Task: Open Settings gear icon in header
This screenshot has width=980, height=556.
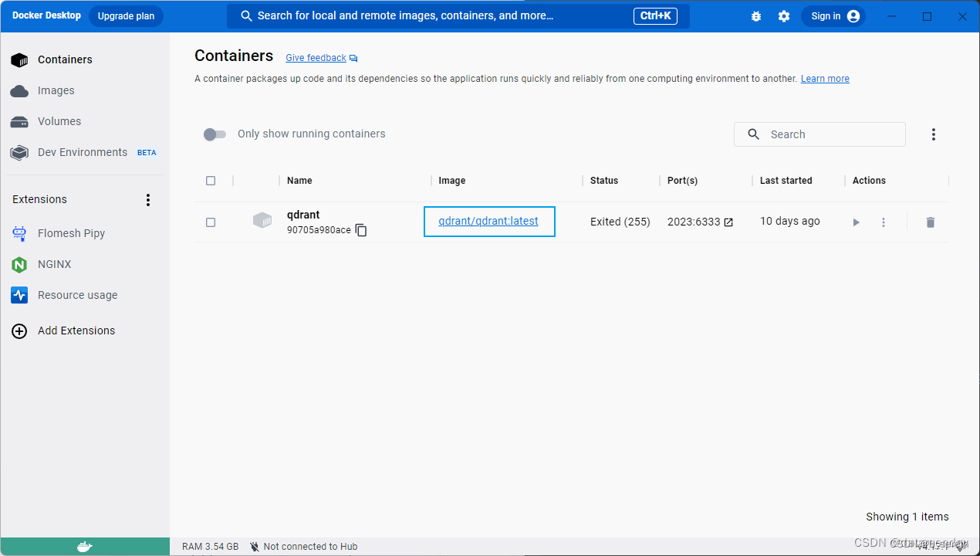Action: [x=784, y=16]
